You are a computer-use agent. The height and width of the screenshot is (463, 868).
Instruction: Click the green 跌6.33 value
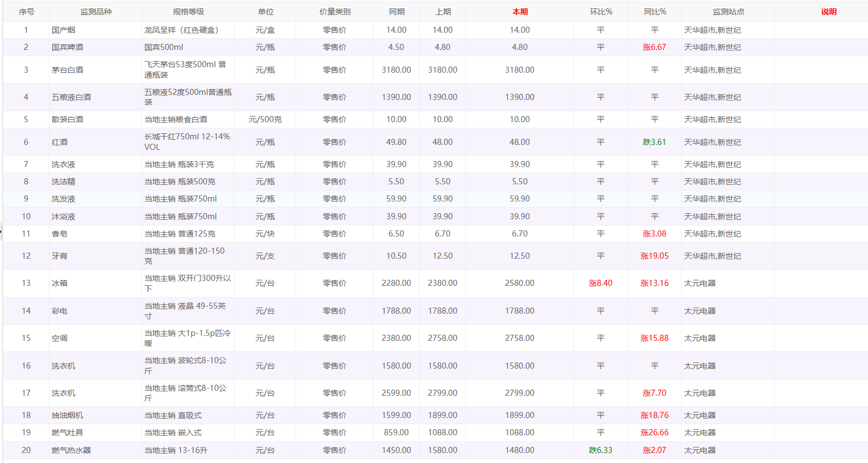[601, 450]
